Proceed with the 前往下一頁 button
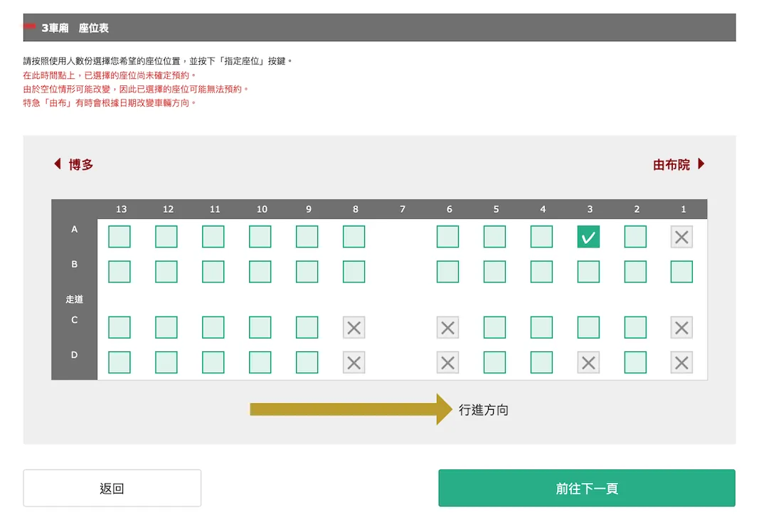 tap(586, 488)
